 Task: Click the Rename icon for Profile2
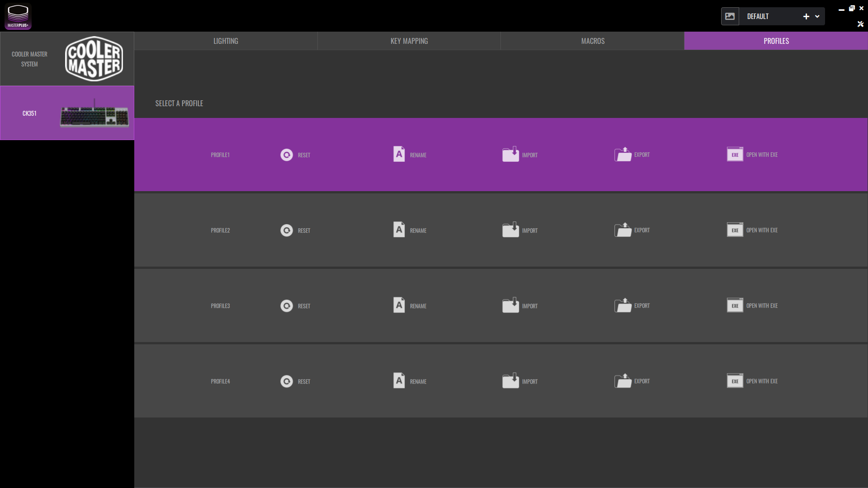coord(399,230)
